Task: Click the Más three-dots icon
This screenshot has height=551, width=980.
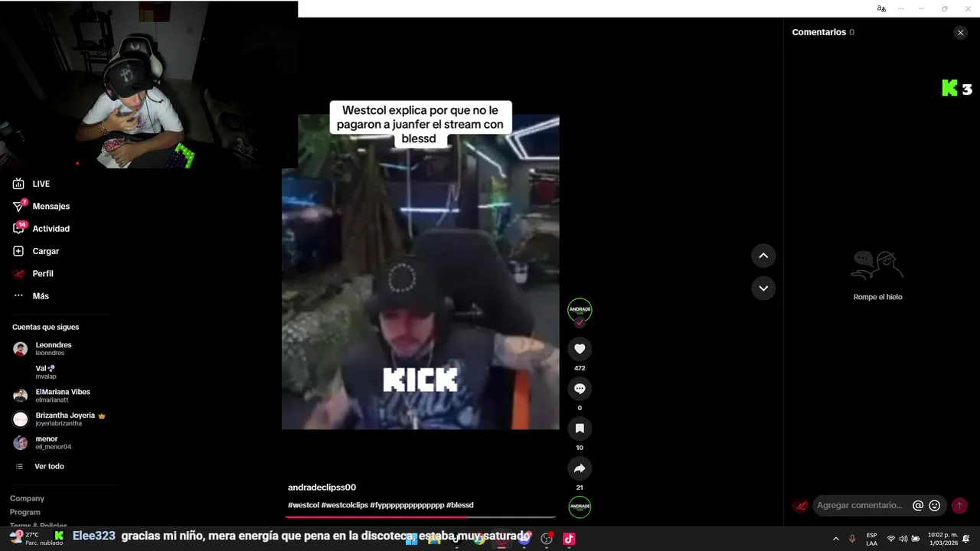Action: click(x=18, y=295)
